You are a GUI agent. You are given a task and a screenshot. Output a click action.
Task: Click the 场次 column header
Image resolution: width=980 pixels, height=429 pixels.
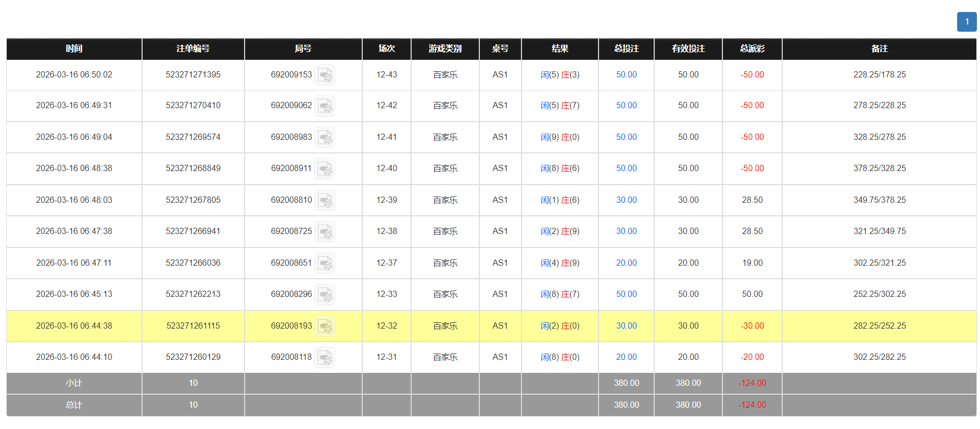click(x=387, y=49)
